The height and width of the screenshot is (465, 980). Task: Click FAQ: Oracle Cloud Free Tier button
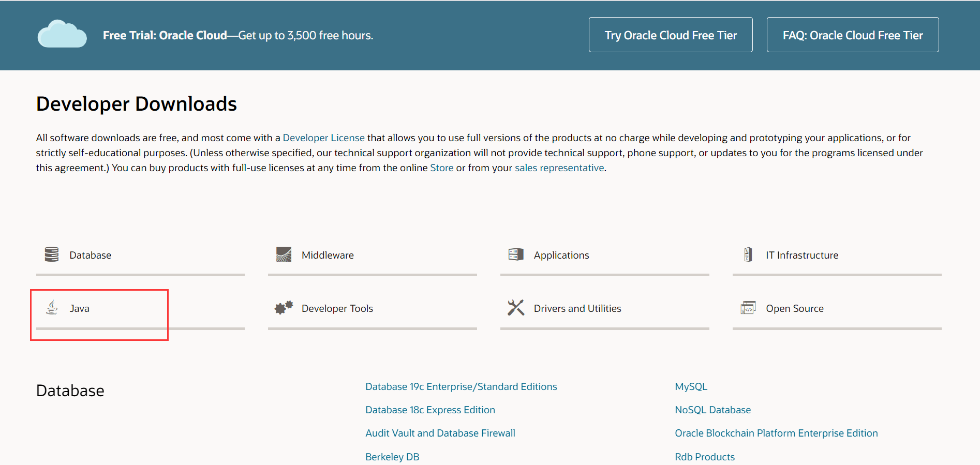click(853, 35)
